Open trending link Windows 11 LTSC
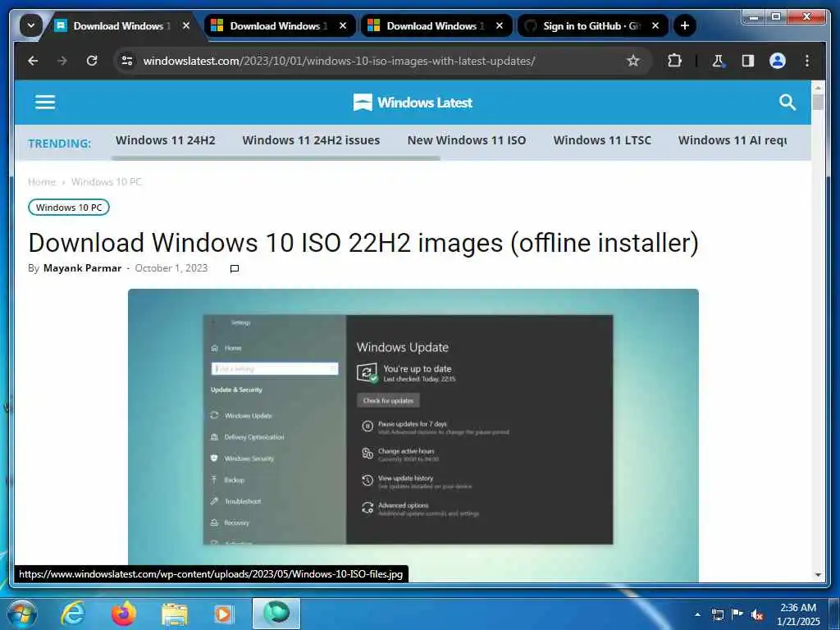Image resolution: width=840 pixels, height=630 pixels. click(x=602, y=140)
